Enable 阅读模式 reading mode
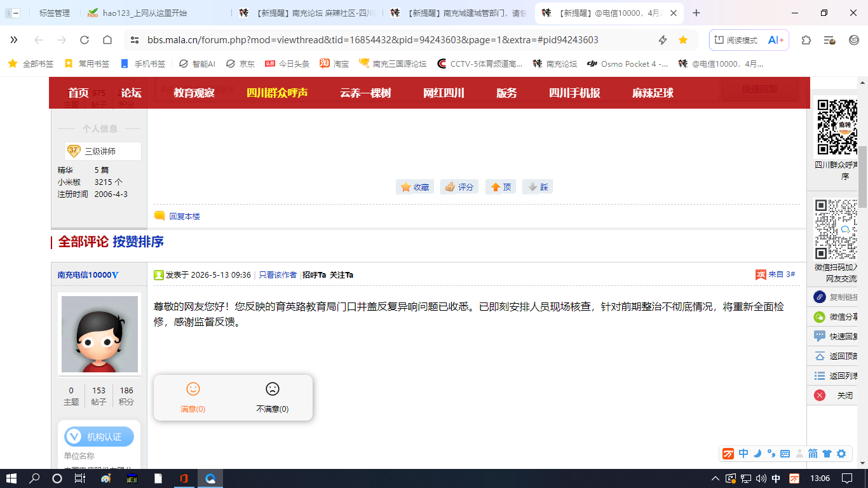This screenshot has width=868, height=488. pos(736,40)
